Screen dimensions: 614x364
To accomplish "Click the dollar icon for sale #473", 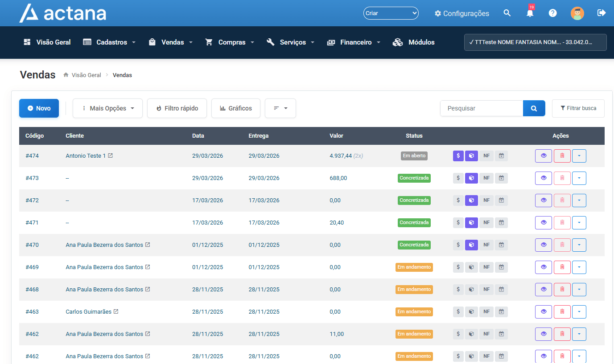I will click(x=458, y=178).
